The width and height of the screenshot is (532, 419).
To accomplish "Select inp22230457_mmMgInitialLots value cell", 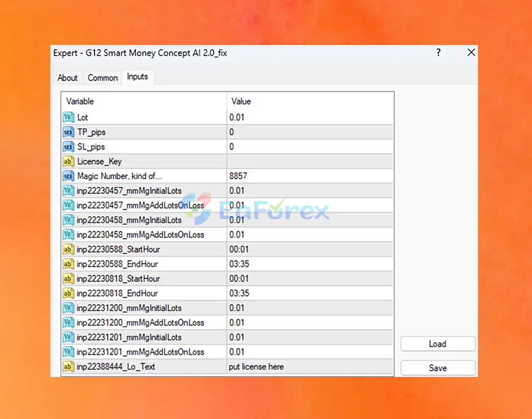I will [x=310, y=191].
